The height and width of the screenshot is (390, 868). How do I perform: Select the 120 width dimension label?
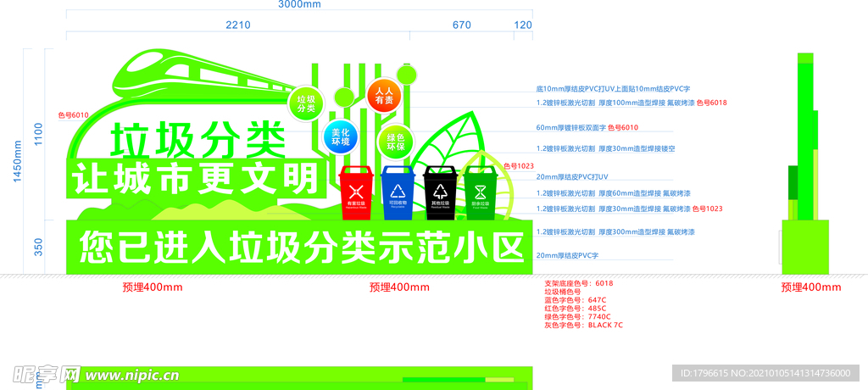(523, 25)
